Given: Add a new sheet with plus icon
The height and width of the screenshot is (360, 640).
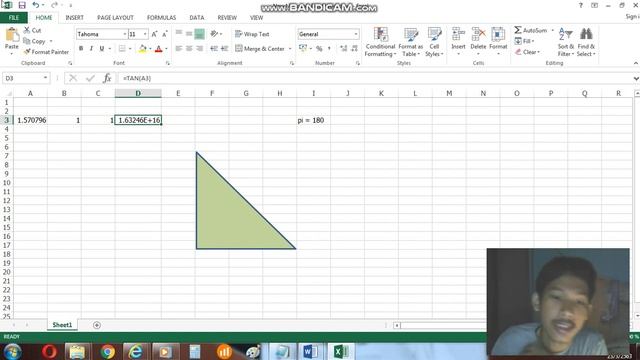Looking at the screenshot, I should click(x=97, y=325).
